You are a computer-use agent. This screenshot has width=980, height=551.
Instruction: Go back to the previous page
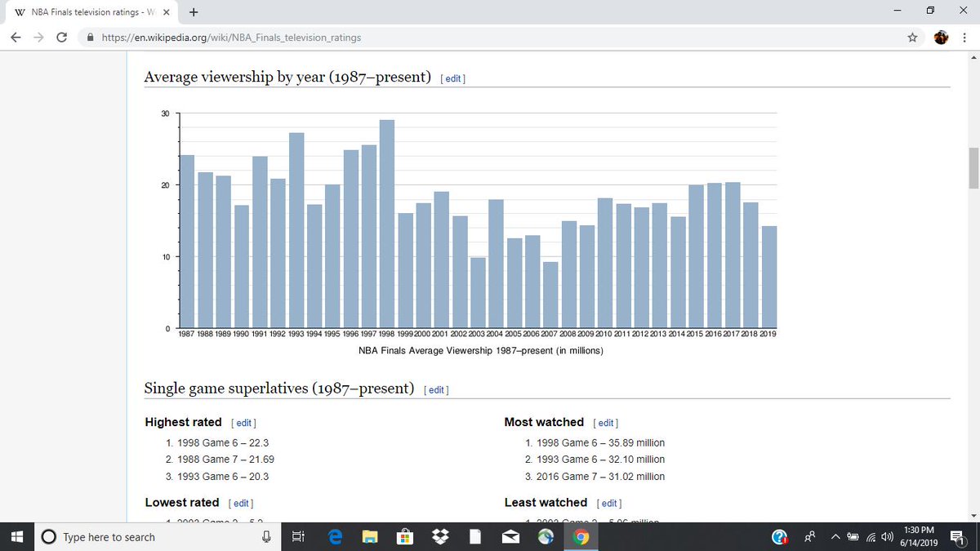pos(16,38)
